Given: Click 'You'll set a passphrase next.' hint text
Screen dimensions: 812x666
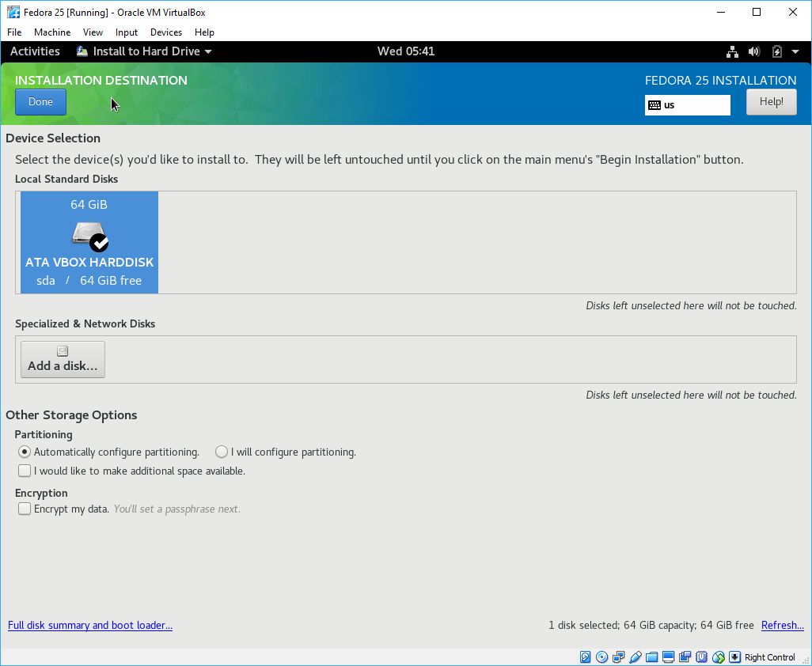Looking at the screenshot, I should (176, 509).
